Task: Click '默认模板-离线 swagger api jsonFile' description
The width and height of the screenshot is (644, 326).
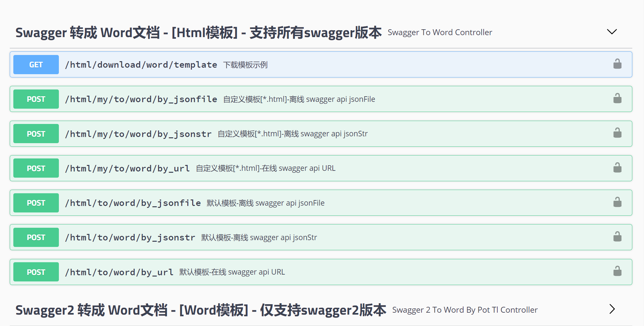Action: pos(265,203)
